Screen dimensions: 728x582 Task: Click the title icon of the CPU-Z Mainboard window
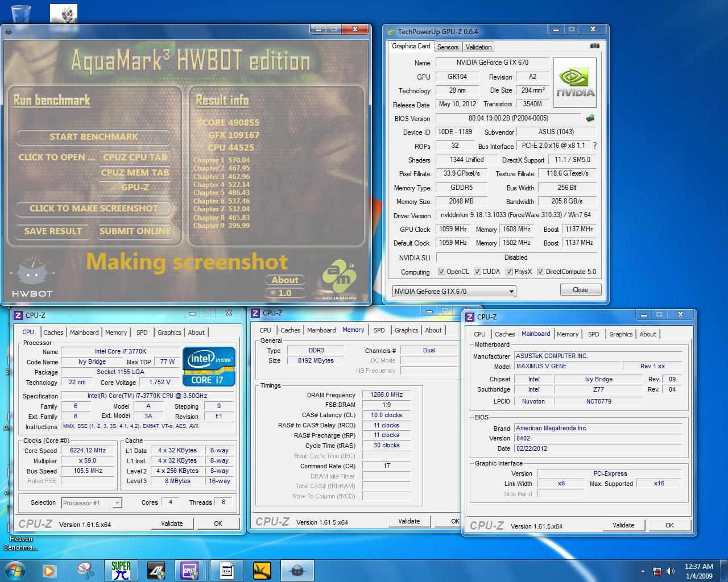point(470,317)
